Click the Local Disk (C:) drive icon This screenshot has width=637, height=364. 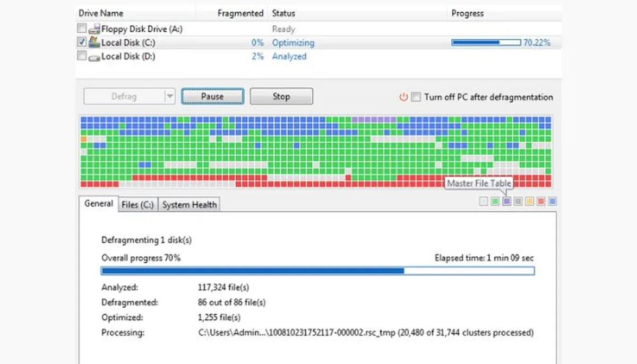(94, 42)
